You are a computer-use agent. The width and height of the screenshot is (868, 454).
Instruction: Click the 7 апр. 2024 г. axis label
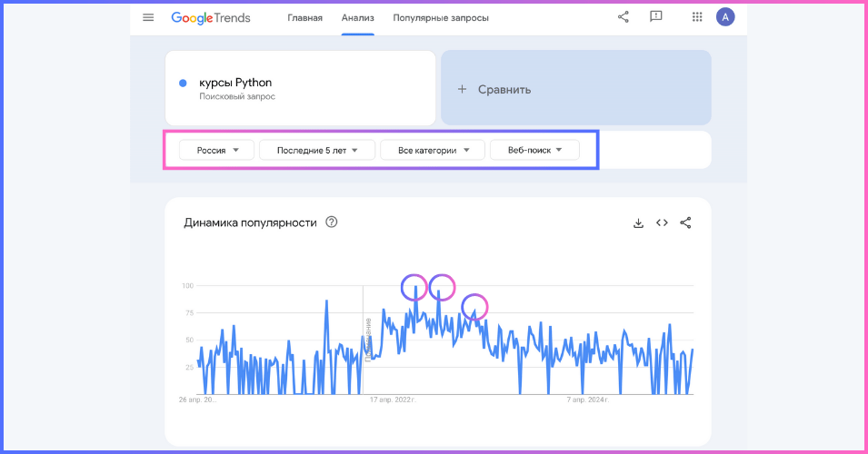588,400
